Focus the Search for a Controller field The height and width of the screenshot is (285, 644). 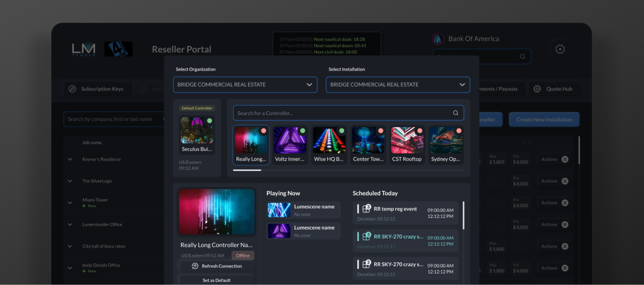coord(348,113)
